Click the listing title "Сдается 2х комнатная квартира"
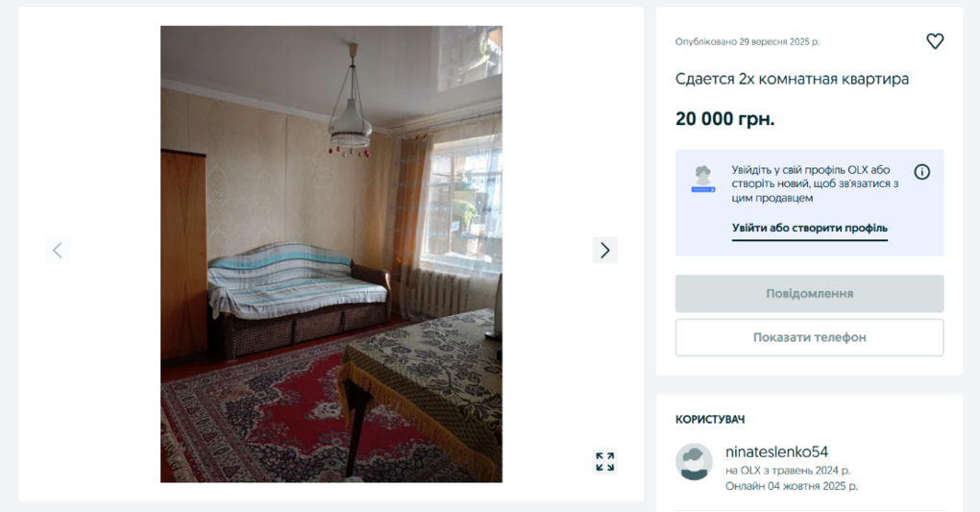This screenshot has width=980, height=512. (792, 79)
